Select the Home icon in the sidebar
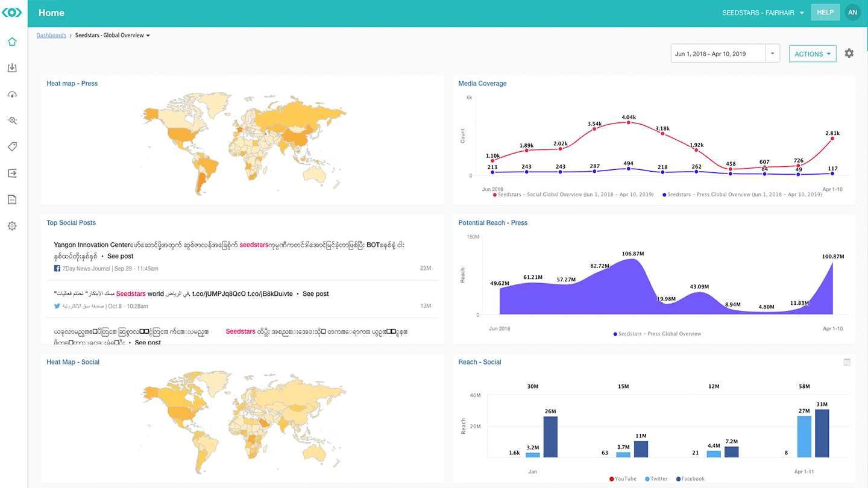The width and height of the screenshot is (868, 488). (x=11, y=42)
